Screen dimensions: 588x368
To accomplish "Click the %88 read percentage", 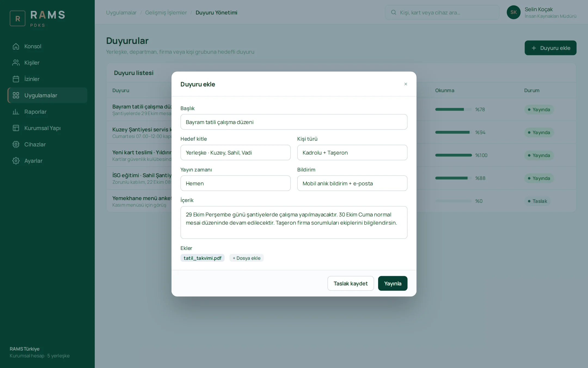I will (480, 178).
